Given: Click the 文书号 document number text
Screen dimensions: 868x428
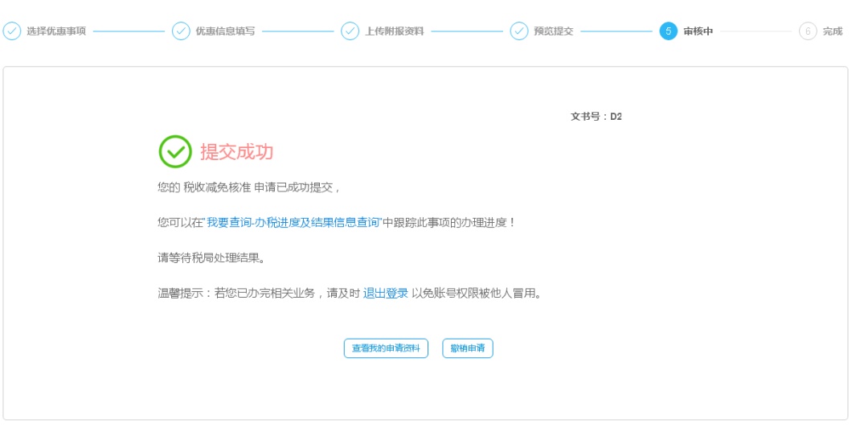Looking at the screenshot, I should (x=596, y=117).
